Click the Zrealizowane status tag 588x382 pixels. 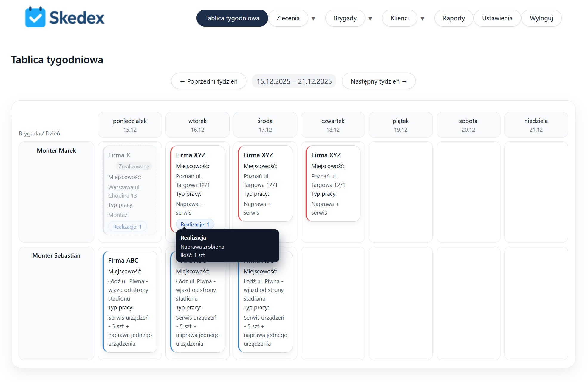[134, 166]
